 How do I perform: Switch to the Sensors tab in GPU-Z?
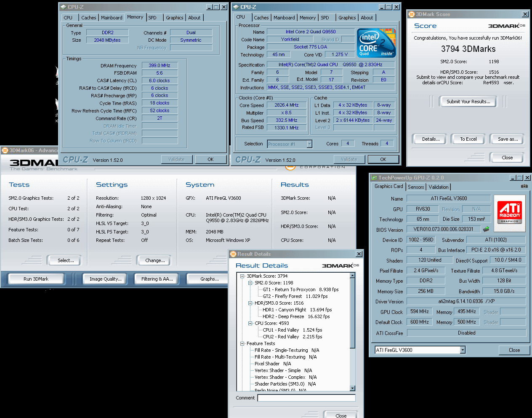pos(416,187)
